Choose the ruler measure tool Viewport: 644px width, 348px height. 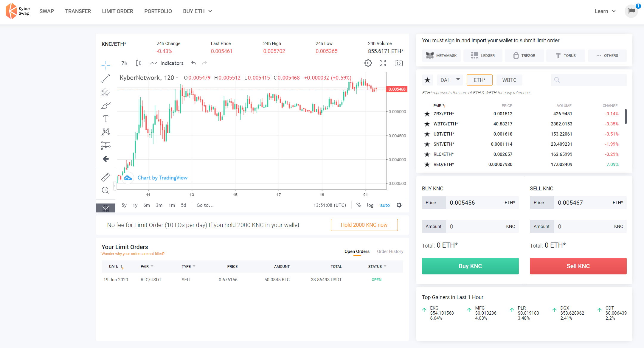click(x=105, y=177)
